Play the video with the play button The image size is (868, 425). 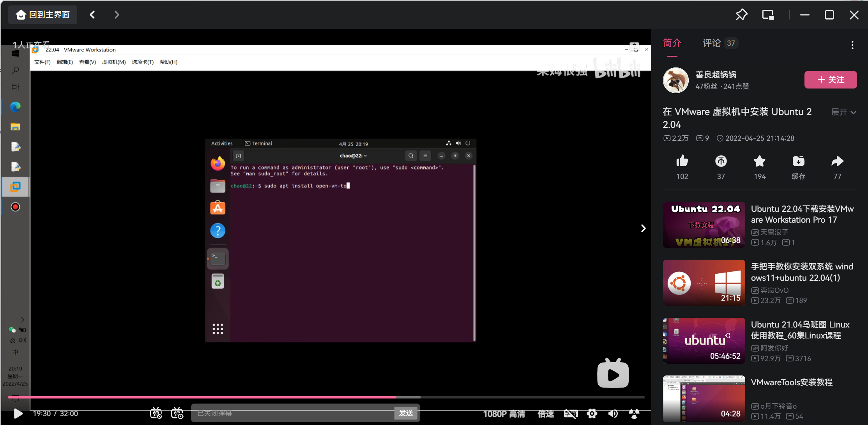18,414
